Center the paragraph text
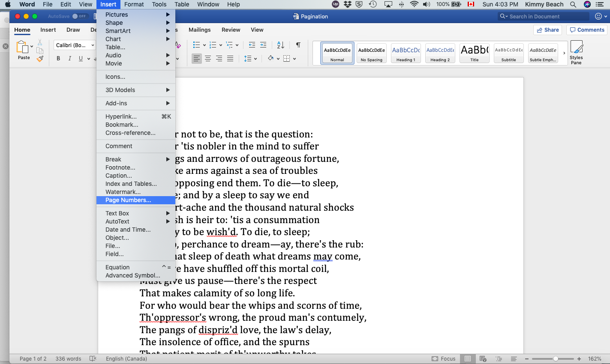Viewport: 610px width, 364px height. coord(208,59)
